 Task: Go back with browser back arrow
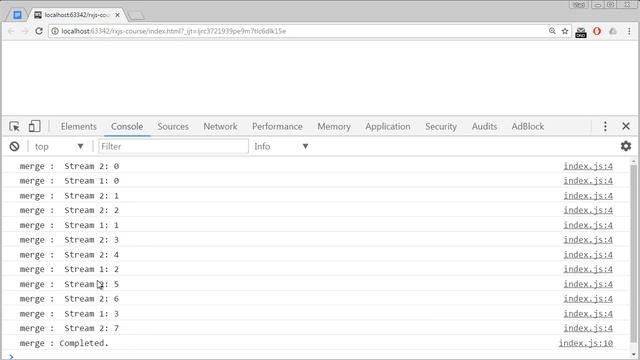pos(11,31)
